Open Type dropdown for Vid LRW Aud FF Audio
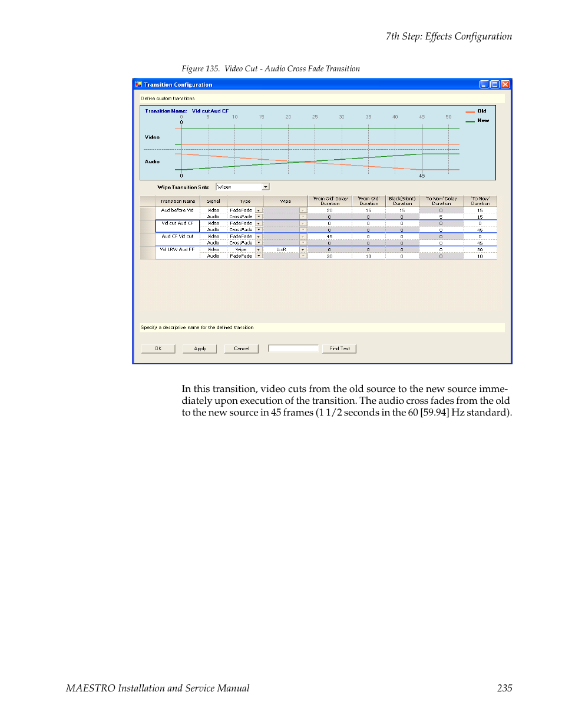 pos(259,256)
